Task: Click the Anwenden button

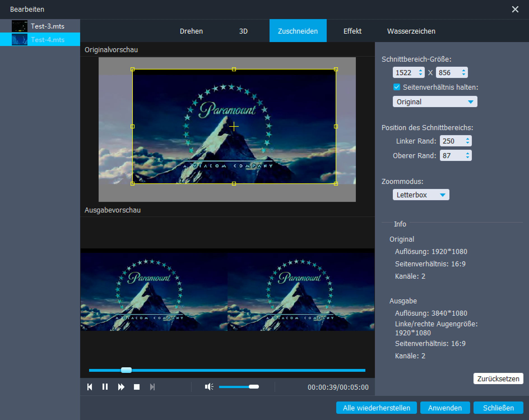Action: pos(445,408)
